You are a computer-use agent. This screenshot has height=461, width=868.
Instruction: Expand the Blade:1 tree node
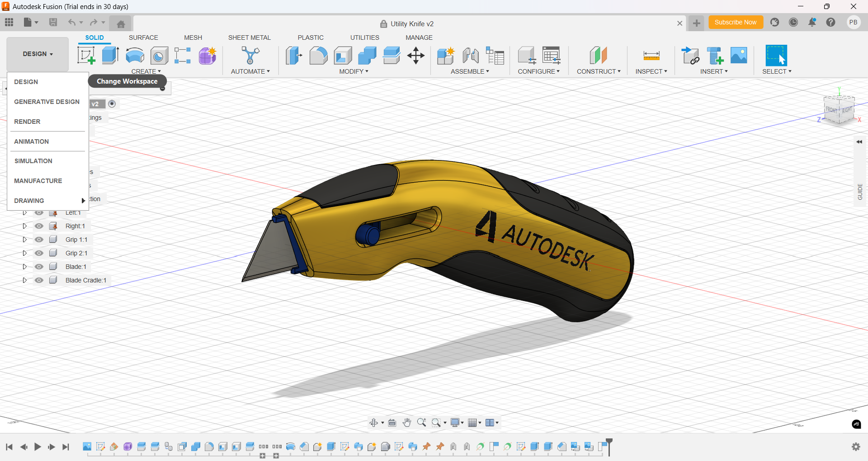[25, 267]
